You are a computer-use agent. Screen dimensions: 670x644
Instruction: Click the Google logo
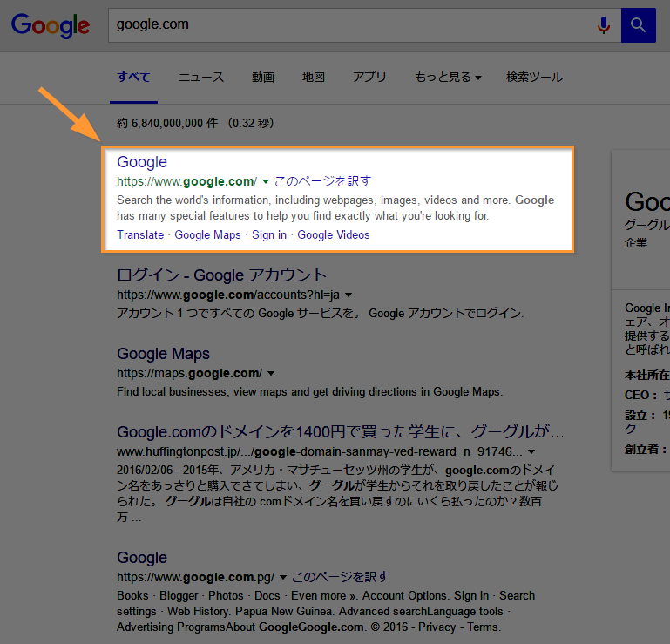click(51, 25)
